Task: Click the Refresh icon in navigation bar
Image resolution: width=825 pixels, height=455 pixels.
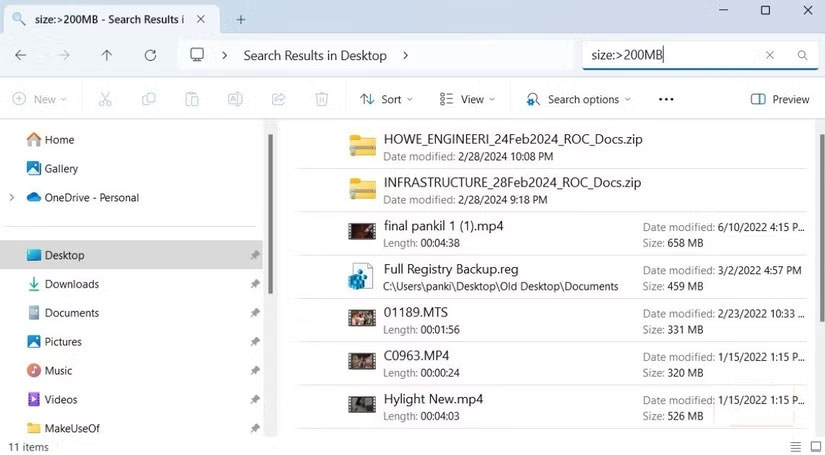Action: pyautogui.click(x=150, y=55)
